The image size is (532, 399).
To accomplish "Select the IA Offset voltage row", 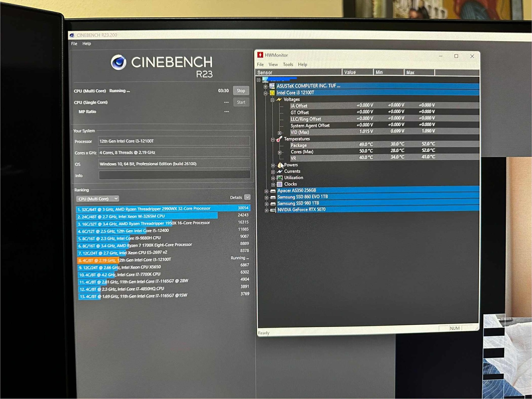I will click(x=384, y=106).
